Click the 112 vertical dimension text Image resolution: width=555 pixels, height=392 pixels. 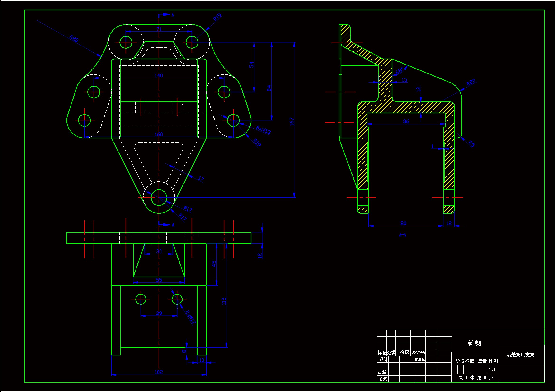coord(224,301)
